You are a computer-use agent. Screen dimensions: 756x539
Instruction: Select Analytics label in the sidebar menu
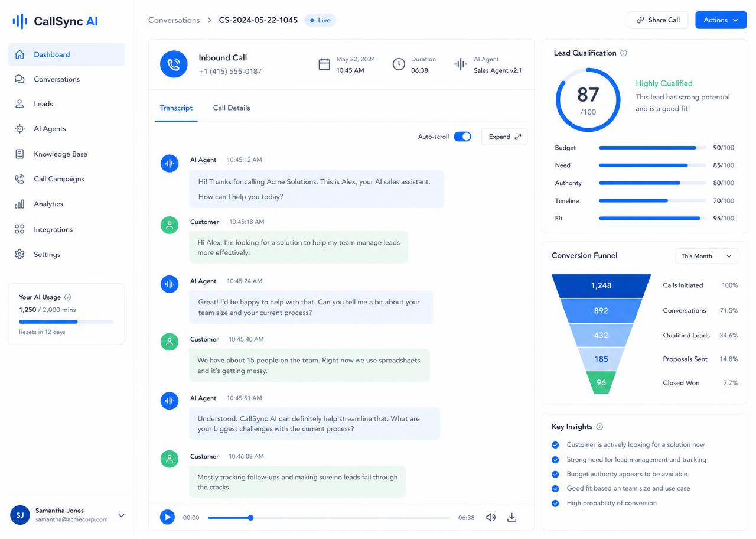point(48,204)
